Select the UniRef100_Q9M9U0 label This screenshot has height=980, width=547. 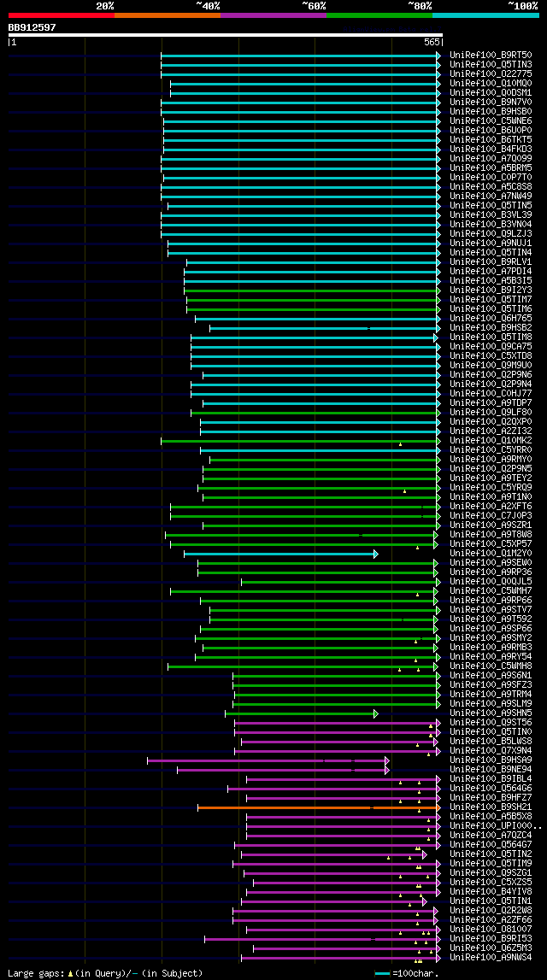click(491, 366)
